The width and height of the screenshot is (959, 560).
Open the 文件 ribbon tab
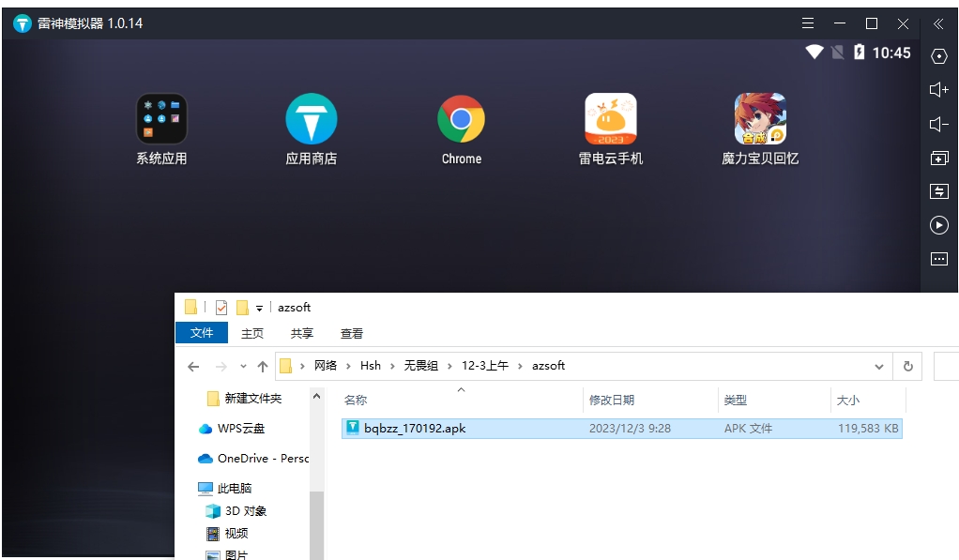pos(202,333)
